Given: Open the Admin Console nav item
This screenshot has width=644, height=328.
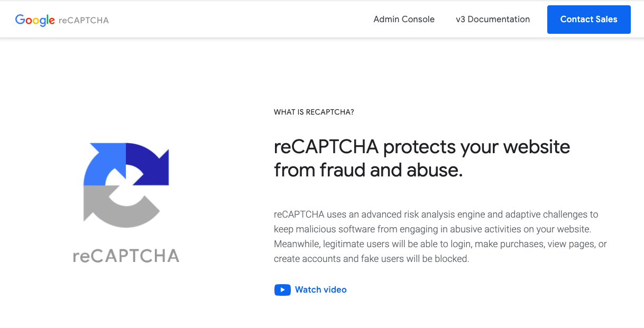Looking at the screenshot, I should 404,19.
